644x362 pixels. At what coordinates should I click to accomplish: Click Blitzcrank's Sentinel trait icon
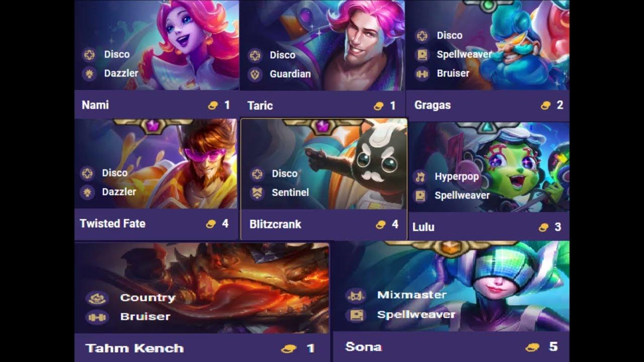[257, 193]
